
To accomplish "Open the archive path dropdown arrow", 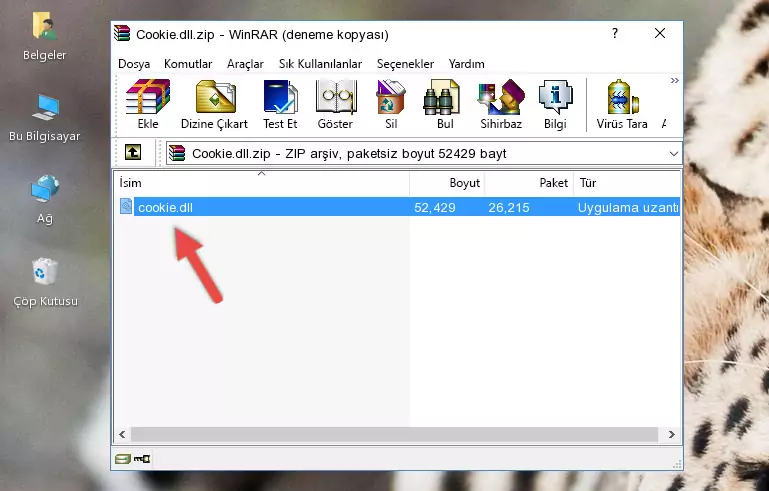I will 674,154.
